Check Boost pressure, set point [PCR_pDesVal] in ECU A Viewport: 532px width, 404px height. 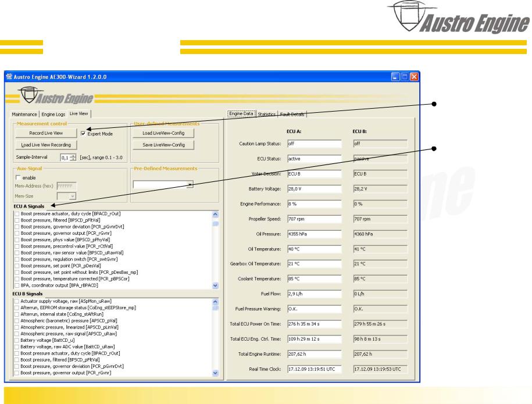17,266
